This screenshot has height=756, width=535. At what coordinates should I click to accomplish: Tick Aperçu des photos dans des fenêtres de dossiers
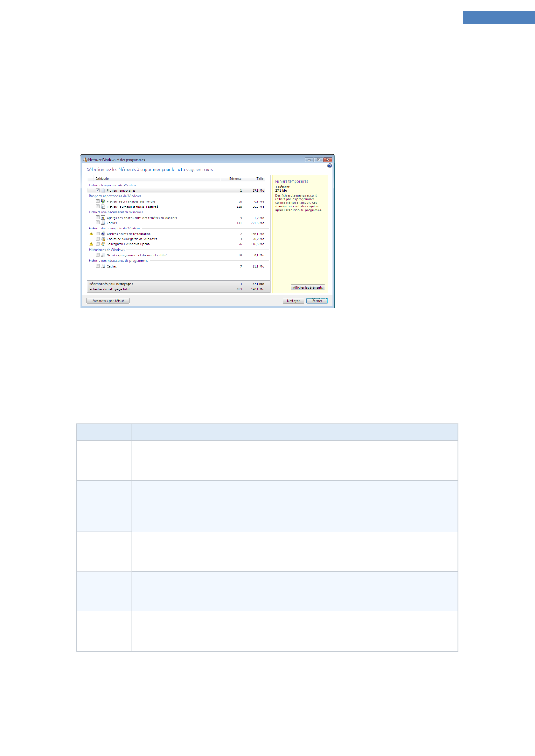pyautogui.click(x=97, y=217)
